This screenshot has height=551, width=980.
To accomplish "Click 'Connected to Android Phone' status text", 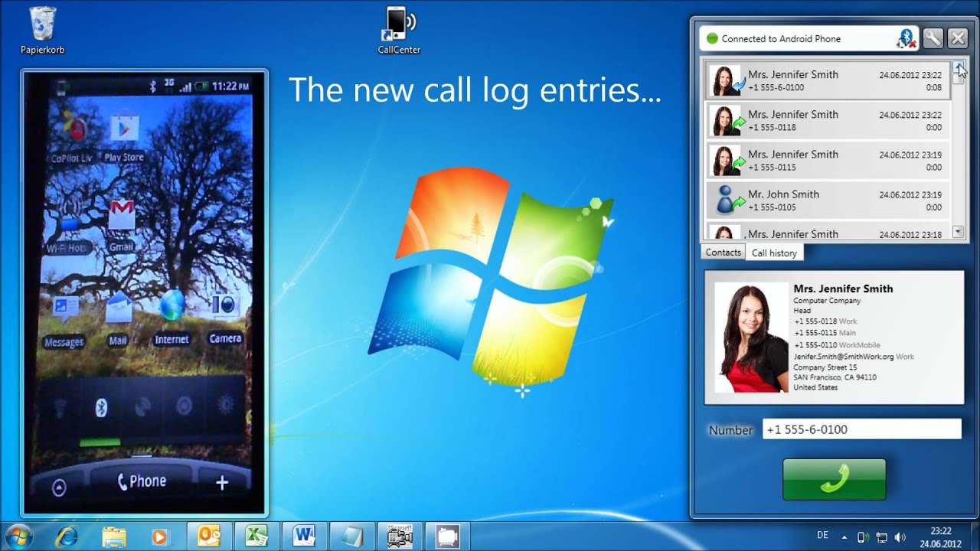I will pyautogui.click(x=781, y=39).
